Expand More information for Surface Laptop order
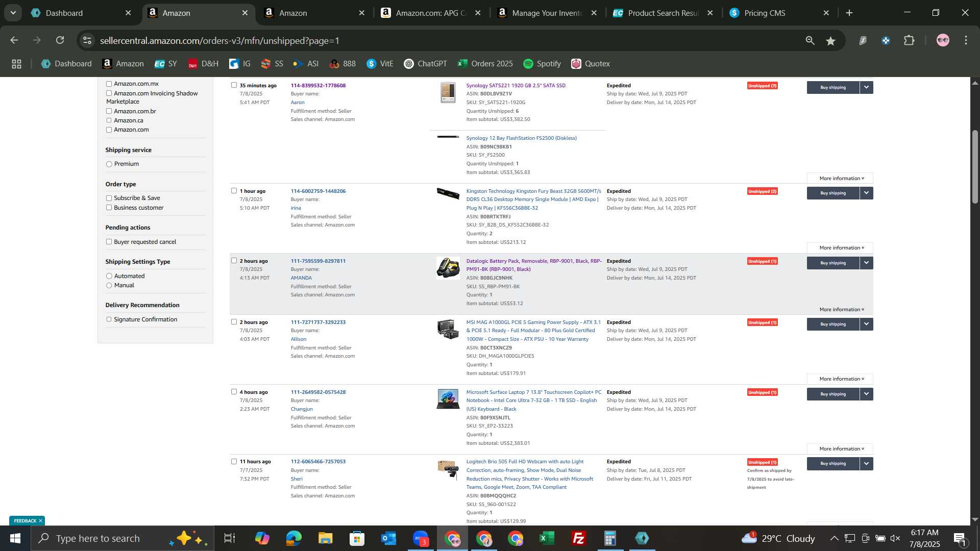The height and width of the screenshot is (551, 980). [840, 448]
